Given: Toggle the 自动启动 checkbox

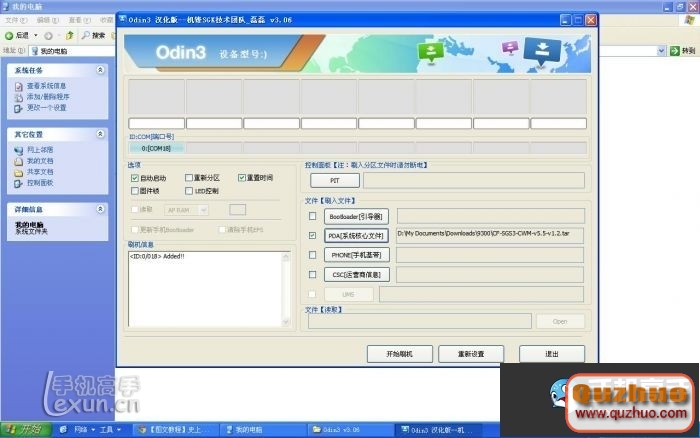Looking at the screenshot, I should (x=134, y=178).
